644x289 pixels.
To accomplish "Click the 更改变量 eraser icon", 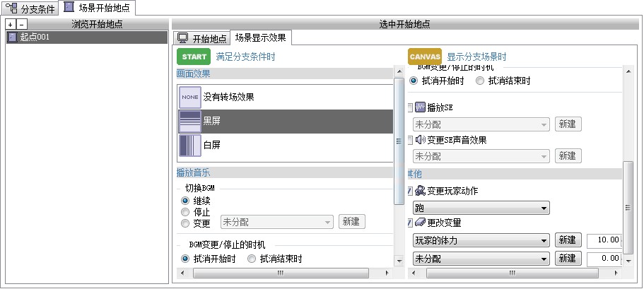I will coord(420,222).
